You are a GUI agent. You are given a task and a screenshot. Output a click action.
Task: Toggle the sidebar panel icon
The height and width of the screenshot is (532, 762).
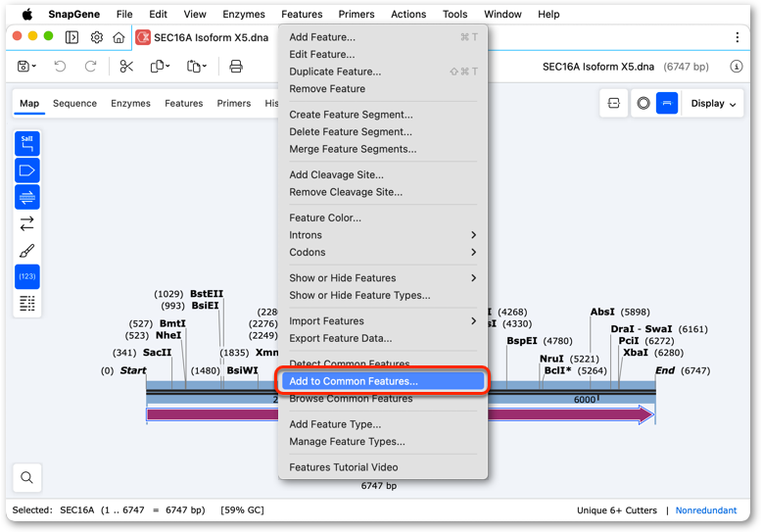71,37
